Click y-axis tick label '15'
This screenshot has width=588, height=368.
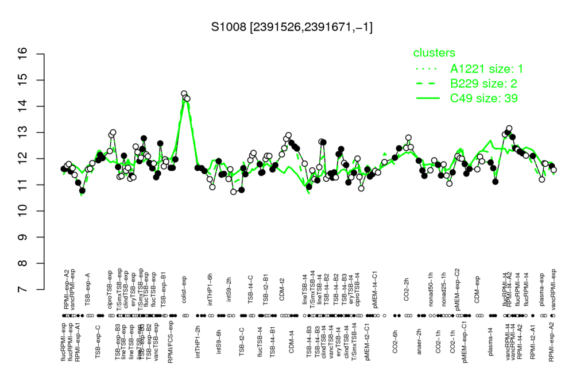pos(23,80)
